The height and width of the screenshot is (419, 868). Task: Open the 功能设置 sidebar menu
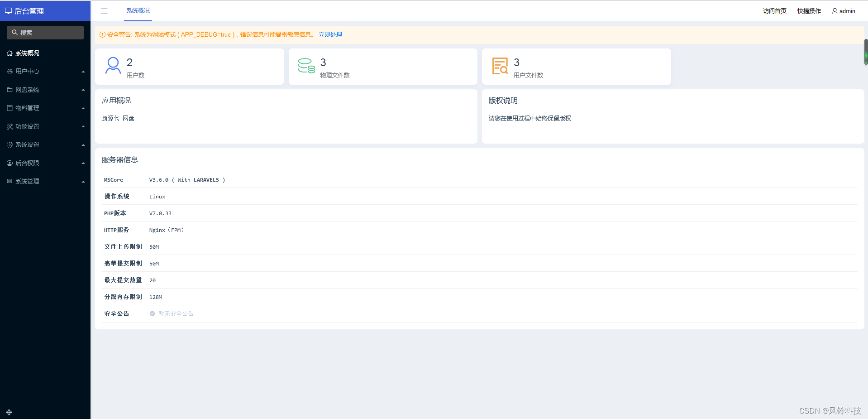pos(45,126)
